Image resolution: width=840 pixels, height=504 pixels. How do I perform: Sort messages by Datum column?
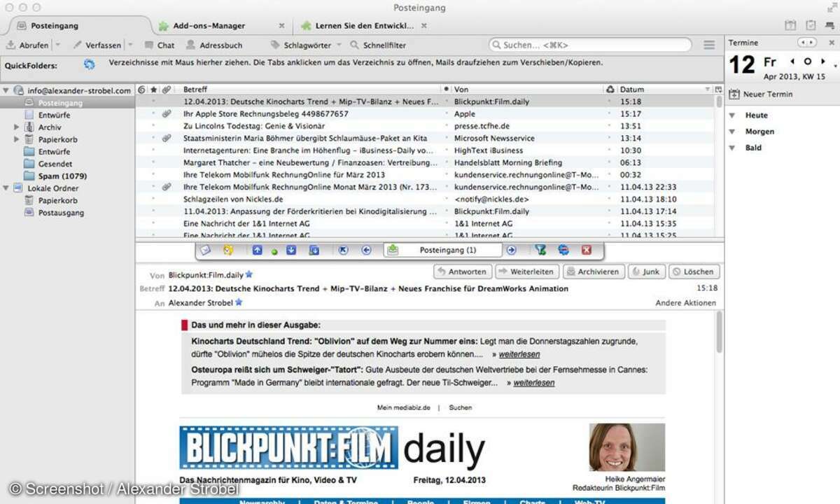point(664,90)
